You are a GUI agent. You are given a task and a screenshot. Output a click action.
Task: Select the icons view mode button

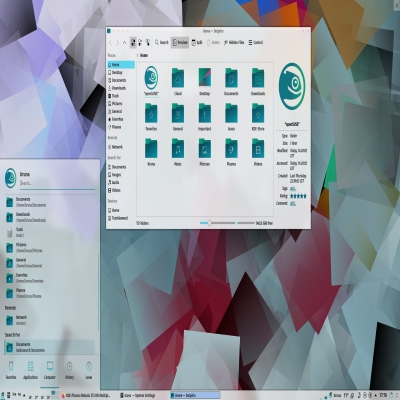tap(133, 42)
